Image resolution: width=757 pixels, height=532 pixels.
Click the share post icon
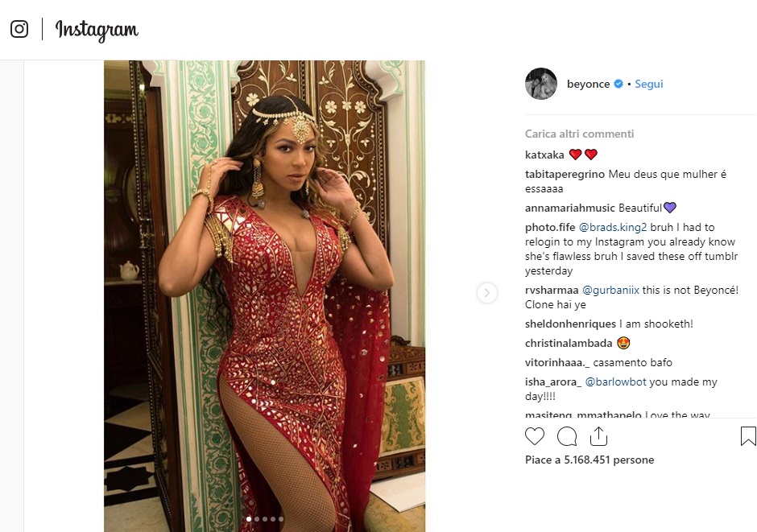click(x=598, y=436)
